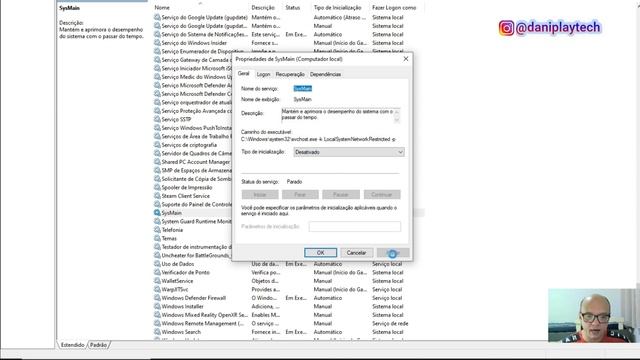Click 'Em Exe...' status of Windows Defender Firewall
Screen dimensions: 640x360
tap(296, 298)
